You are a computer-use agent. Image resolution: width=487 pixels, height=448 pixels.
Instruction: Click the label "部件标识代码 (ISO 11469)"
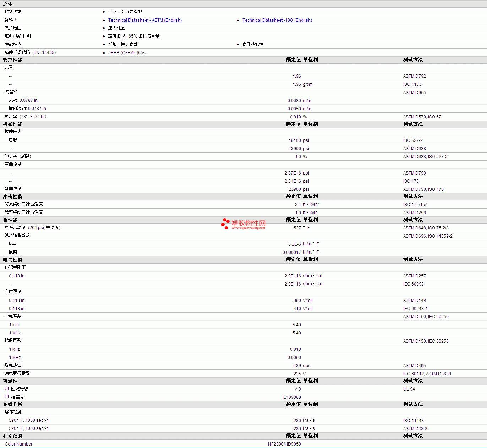30,52
